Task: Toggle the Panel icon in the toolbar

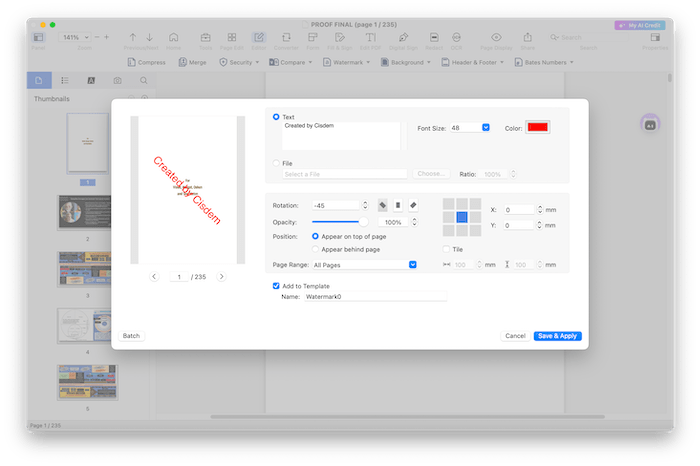Action: point(38,37)
